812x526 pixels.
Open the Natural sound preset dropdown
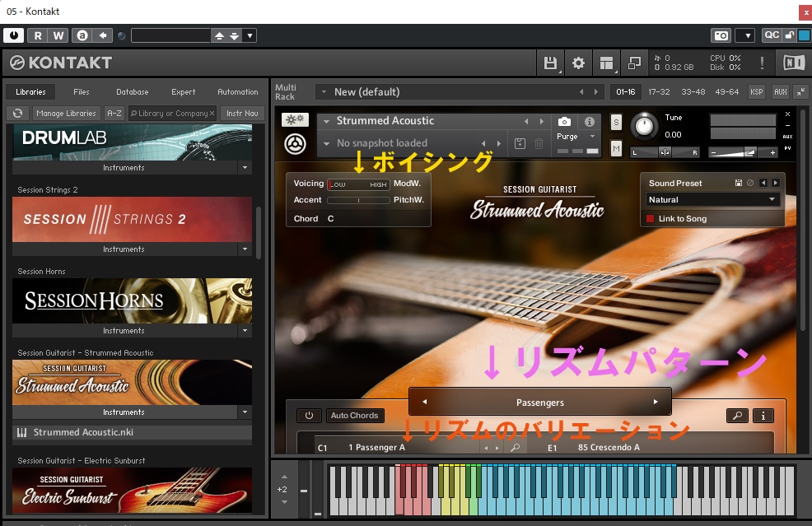712,199
